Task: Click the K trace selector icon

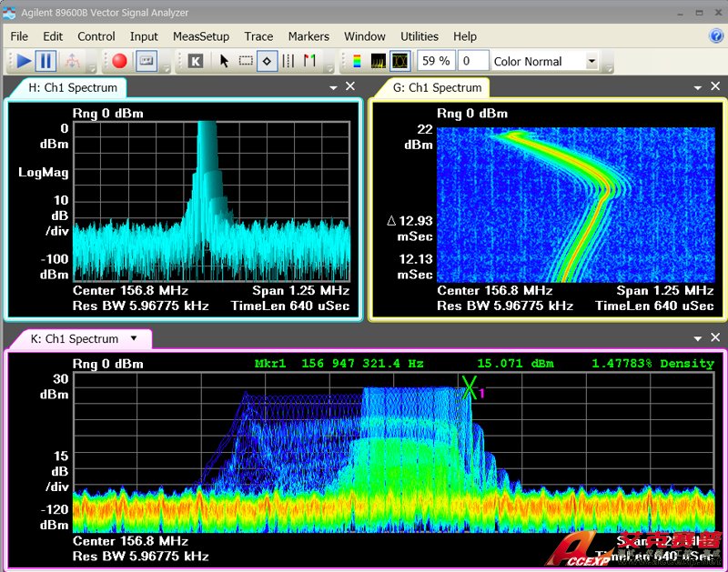Action: coord(195,61)
